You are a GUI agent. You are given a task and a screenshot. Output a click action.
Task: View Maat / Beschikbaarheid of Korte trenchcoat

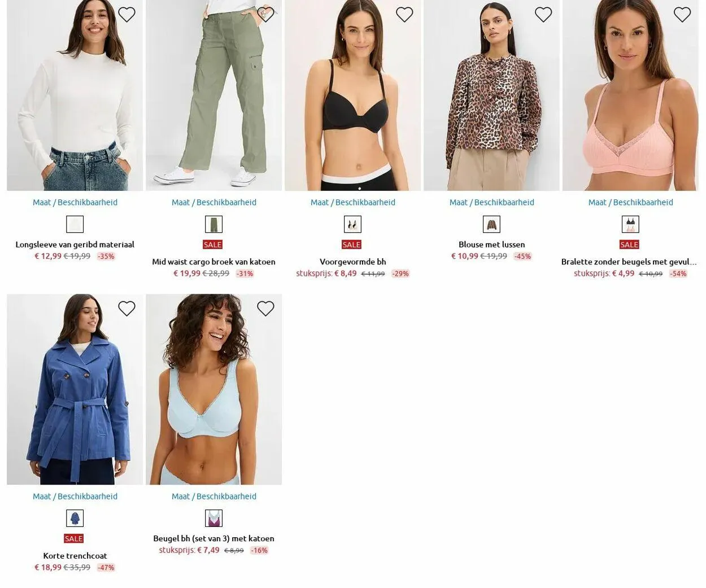point(75,496)
